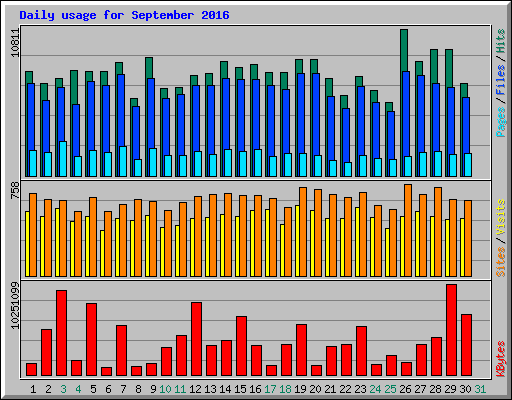
Task: Click the tallest green hits bar for day 26
Action: point(404,50)
